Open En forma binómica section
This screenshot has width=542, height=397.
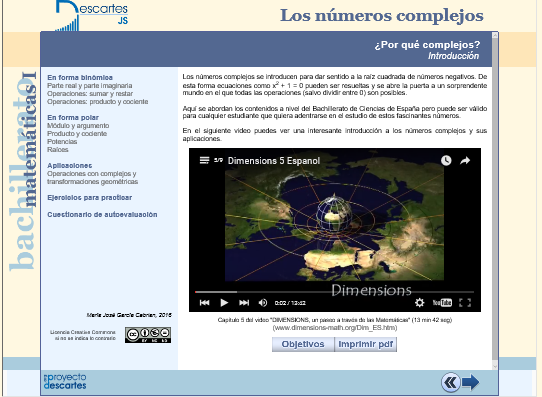(80, 77)
